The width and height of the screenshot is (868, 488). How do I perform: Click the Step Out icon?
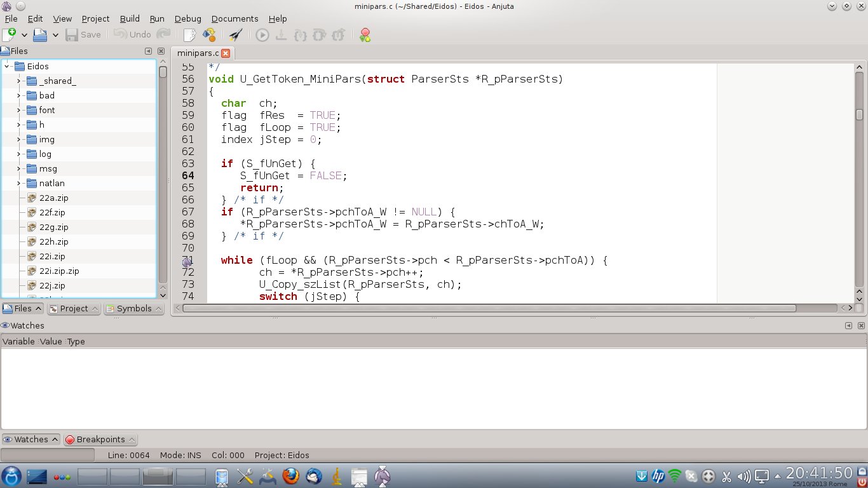point(339,34)
